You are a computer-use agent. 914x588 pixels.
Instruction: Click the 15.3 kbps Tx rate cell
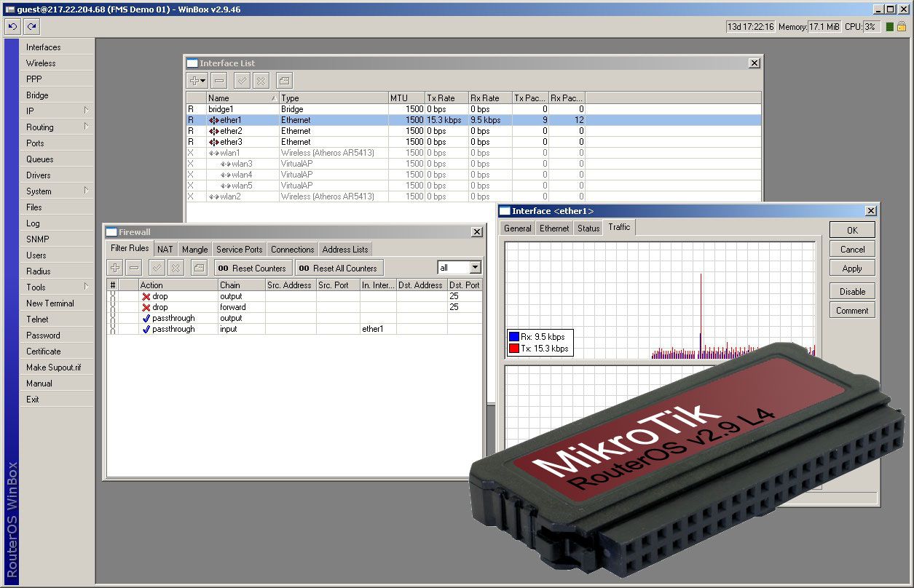pyautogui.click(x=446, y=120)
